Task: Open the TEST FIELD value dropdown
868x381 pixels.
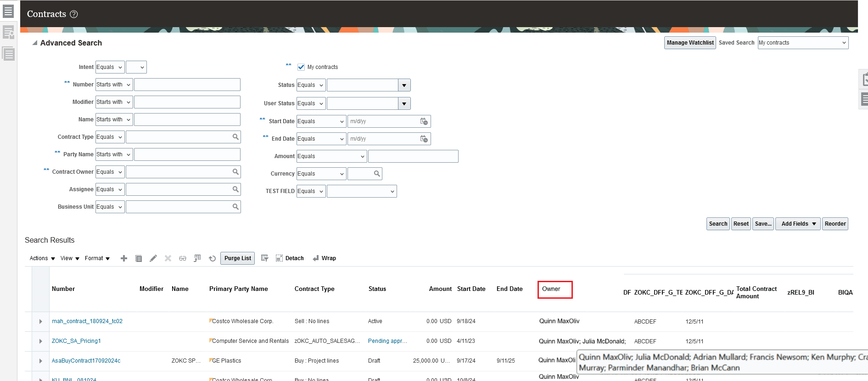Action: (362, 191)
